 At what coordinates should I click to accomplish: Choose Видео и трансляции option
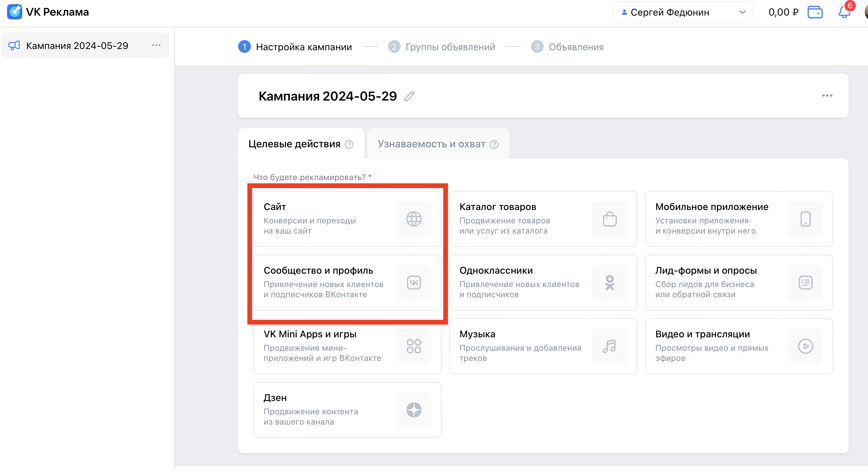click(739, 346)
